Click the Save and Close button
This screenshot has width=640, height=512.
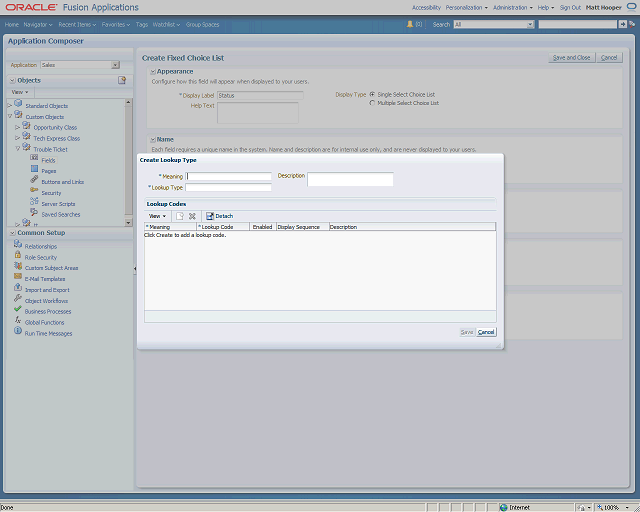click(571, 58)
